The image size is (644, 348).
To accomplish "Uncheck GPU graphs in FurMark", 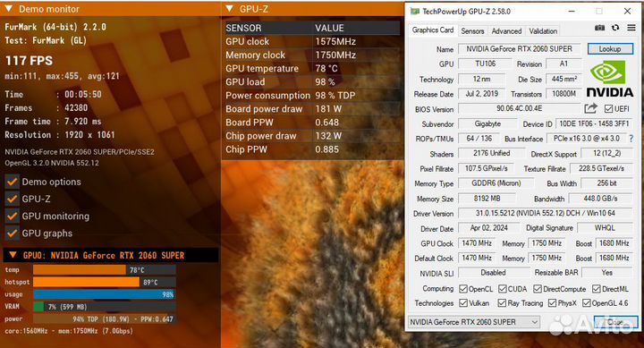I will pyautogui.click(x=13, y=233).
